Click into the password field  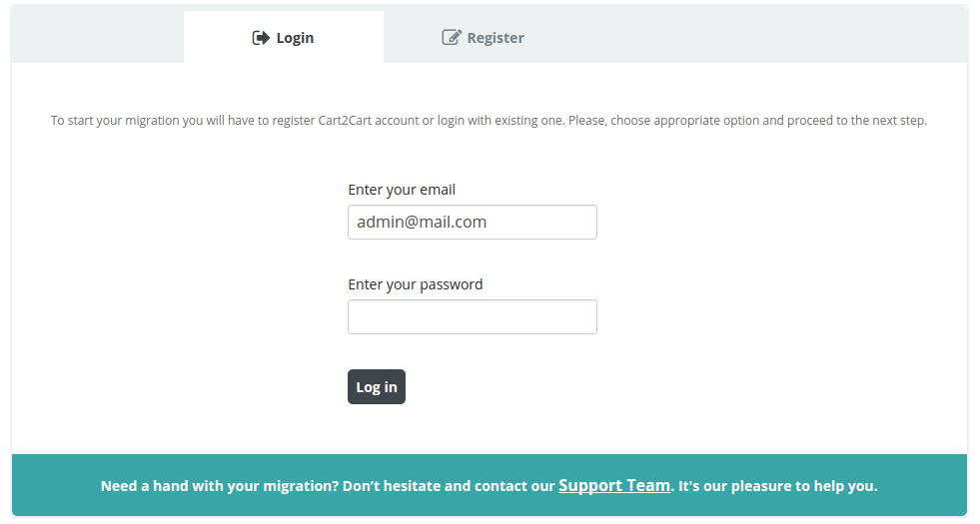[x=472, y=317]
